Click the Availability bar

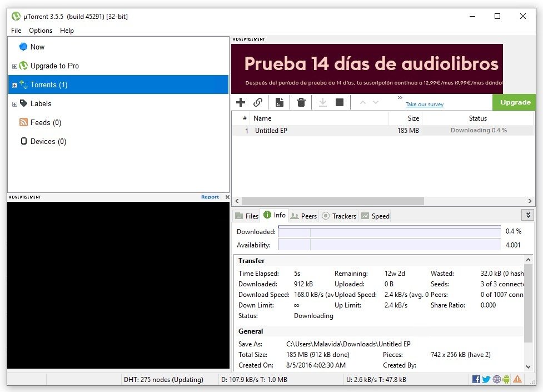point(389,245)
